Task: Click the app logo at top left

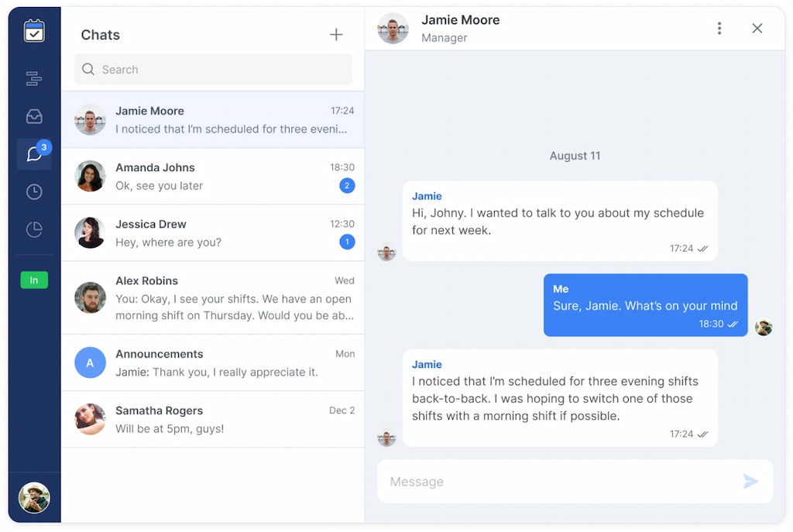Action: click(34, 31)
